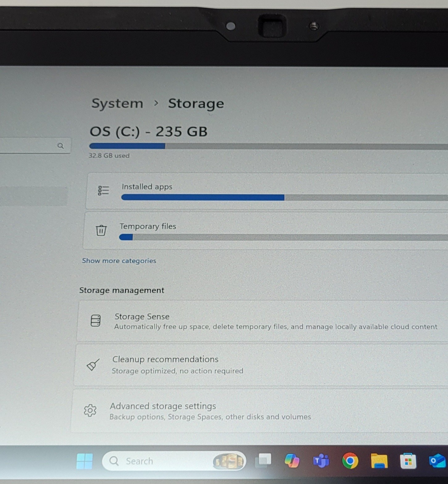Click the breadcrumb chevron between System and Storage

click(156, 103)
